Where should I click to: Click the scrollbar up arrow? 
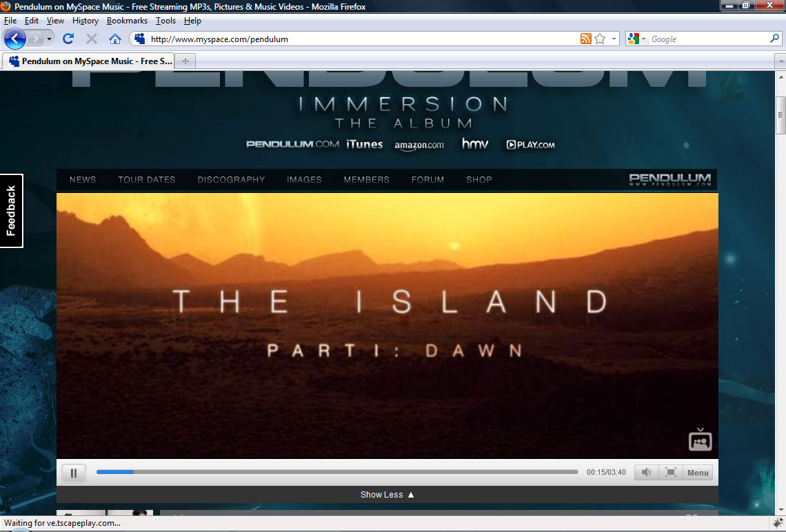pos(780,76)
